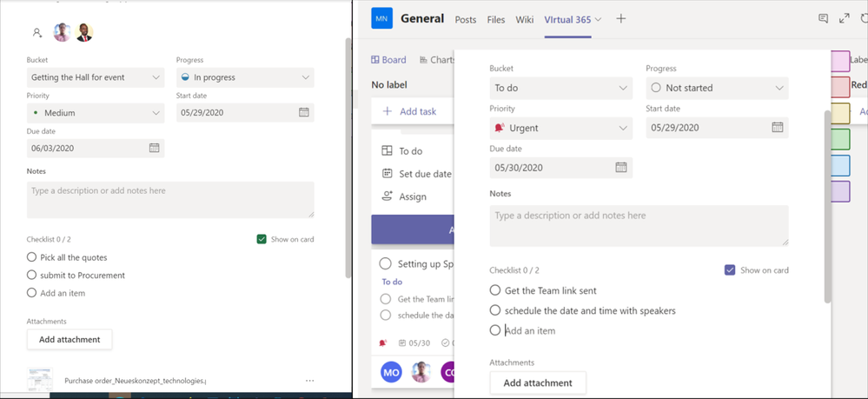
Task: Switch to the Posts tab
Action: pos(466,19)
